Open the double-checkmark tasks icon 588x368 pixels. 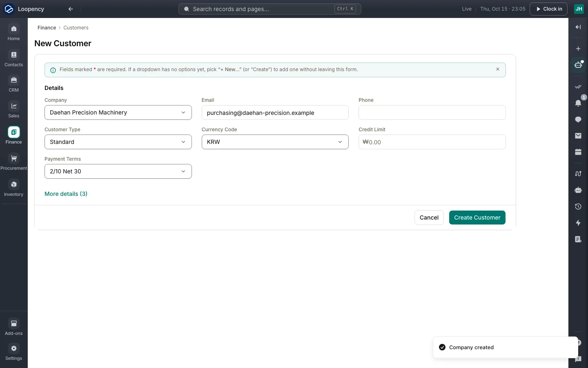tap(578, 87)
